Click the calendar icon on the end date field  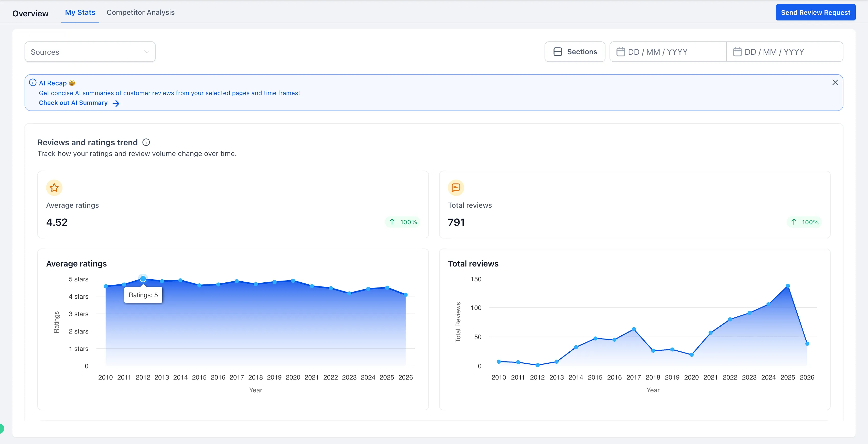738,52
